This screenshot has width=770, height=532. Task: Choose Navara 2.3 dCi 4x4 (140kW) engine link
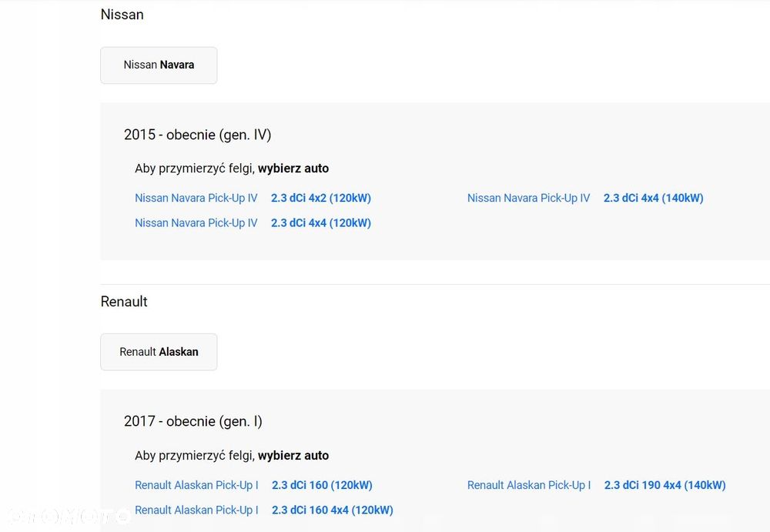point(653,198)
